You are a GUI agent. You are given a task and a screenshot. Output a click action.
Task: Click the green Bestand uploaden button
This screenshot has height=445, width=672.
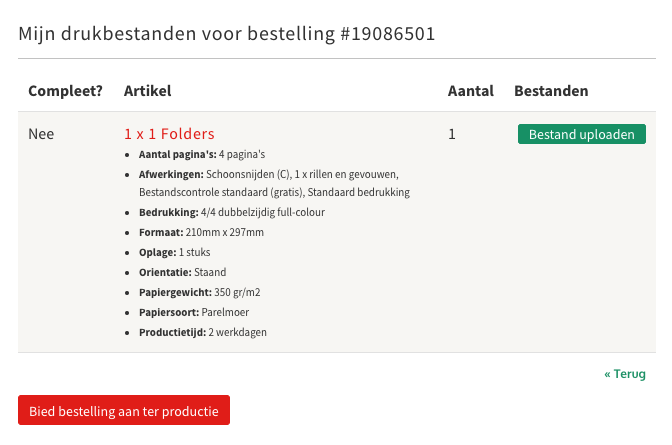pos(581,134)
